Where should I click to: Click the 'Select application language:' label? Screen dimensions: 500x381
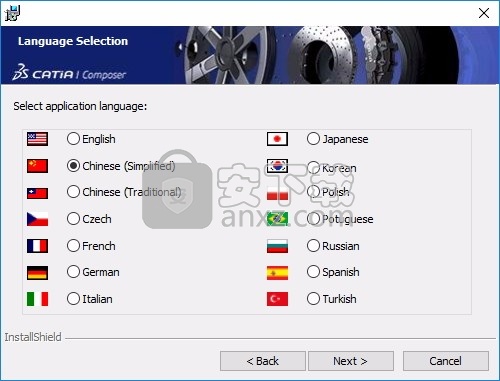(x=80, y=106)
